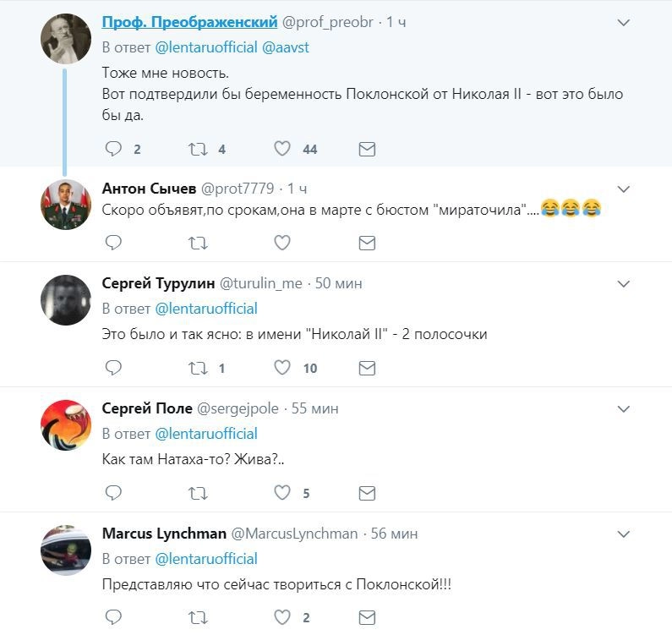This screenshot has width=672, height=635.
Task: Reply to Сергей Поле's tweet
Action: pos(113,493)
